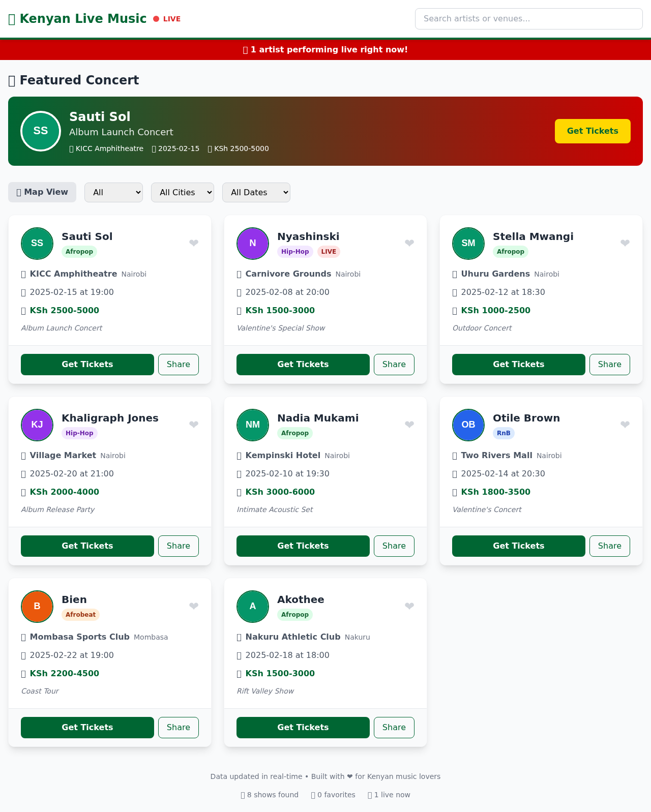651x812 pixels.
Task: Click the Kenyan Live Music site title
Action: [x=77, y=19]
